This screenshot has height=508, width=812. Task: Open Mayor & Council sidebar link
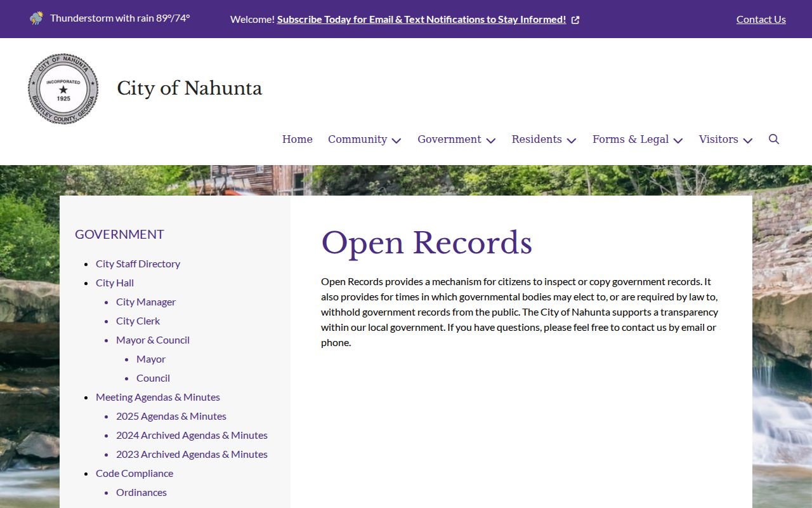pos(153,340)
